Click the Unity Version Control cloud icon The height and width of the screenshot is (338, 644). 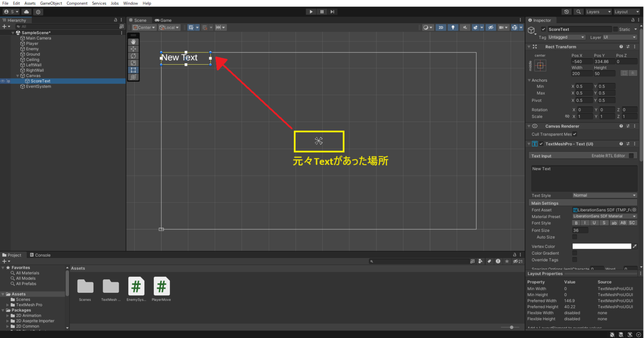coord(26,12)
